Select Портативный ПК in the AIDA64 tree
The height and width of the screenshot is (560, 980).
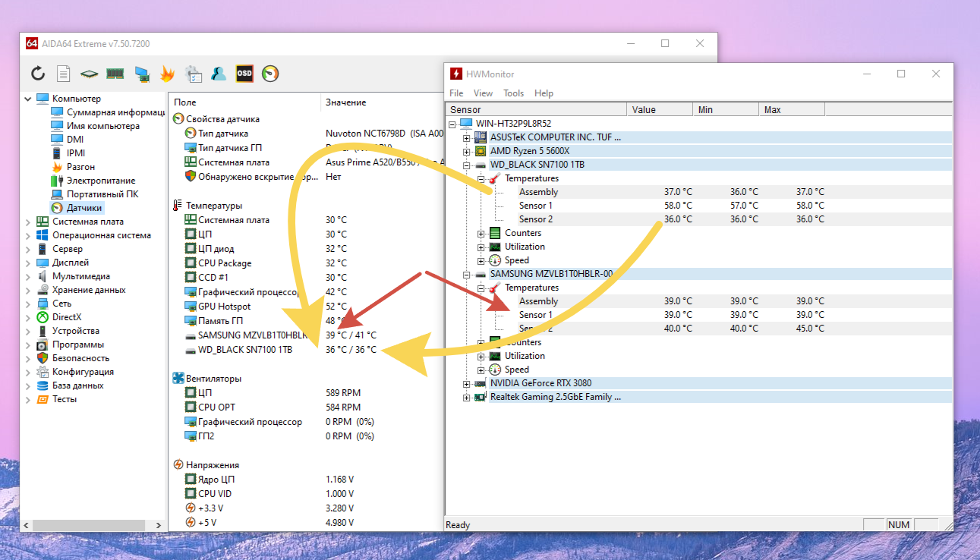click(102, 194)
